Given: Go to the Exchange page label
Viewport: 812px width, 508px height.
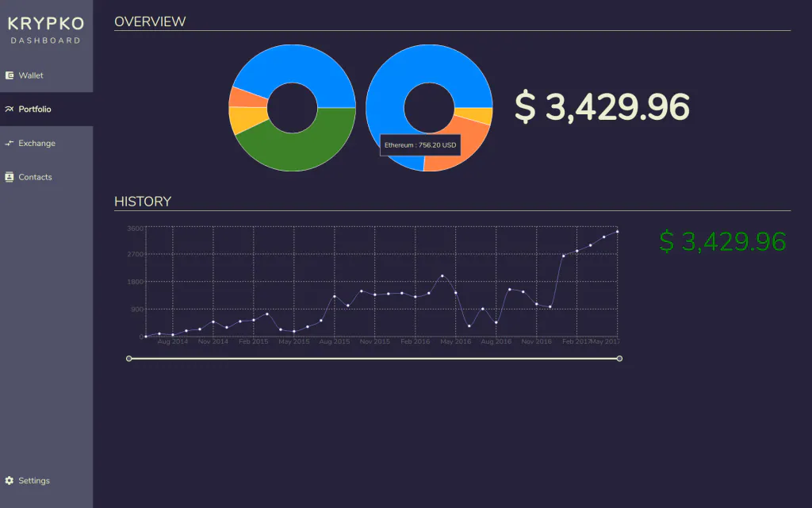Looking at the screenshot, I should point(36,144).
